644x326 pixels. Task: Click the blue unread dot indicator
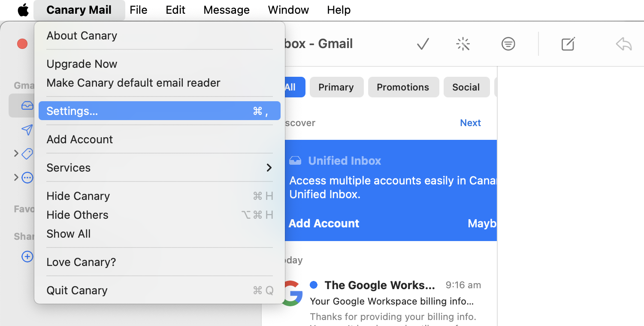pyautogui.click(x=314, y=285)
